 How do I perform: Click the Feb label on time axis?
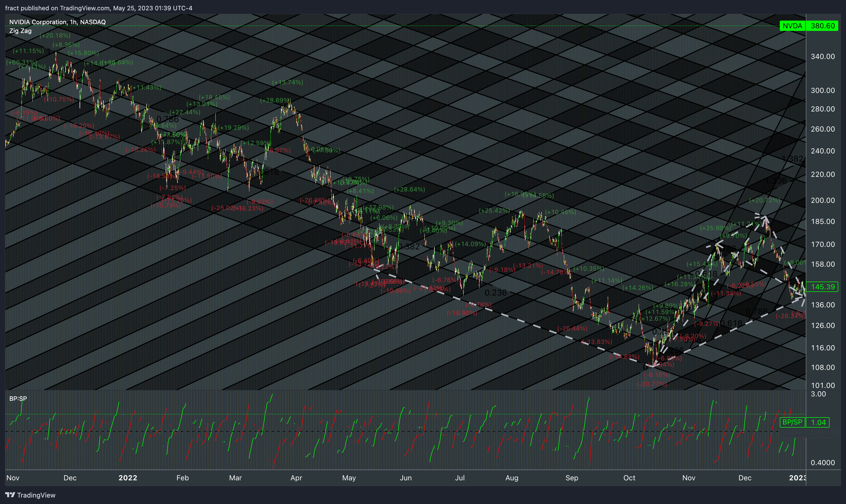click(x=183, y=478)
